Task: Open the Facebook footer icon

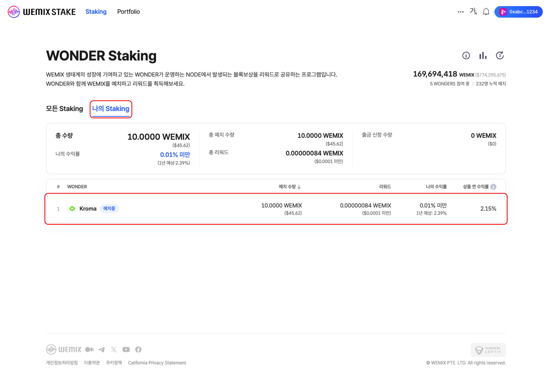Action: [x=138, y=349]
